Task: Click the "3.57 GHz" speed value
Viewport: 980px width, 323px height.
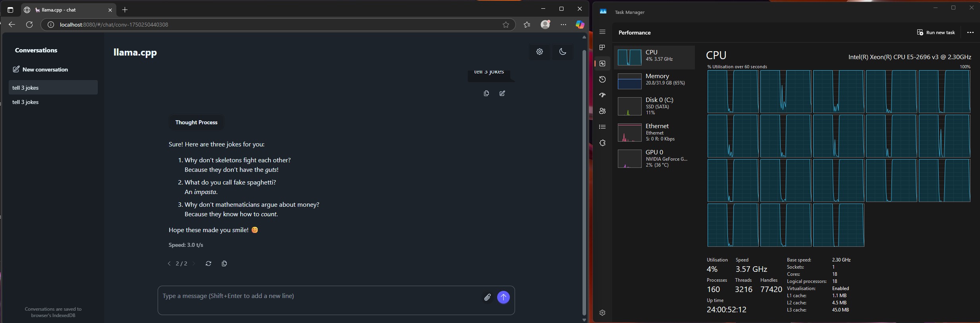Action: point(751,269)
